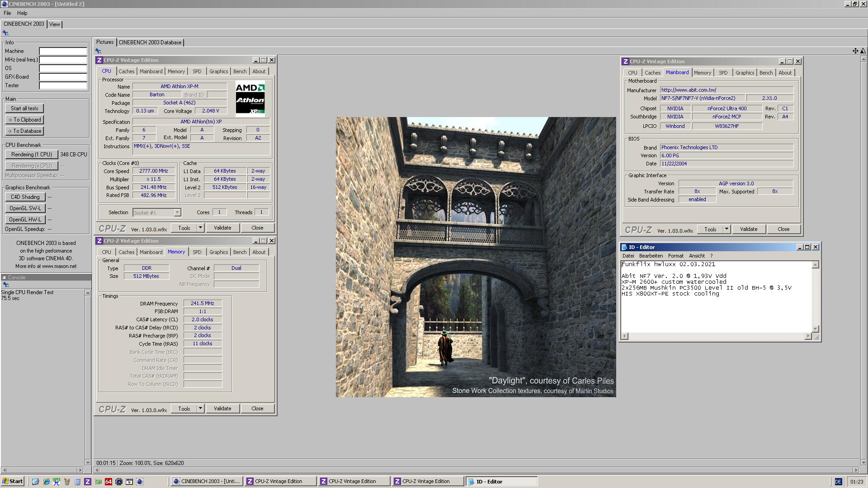Open Tools dropdown arrow in Mainboard CPU-Z window

click(726, 229)
